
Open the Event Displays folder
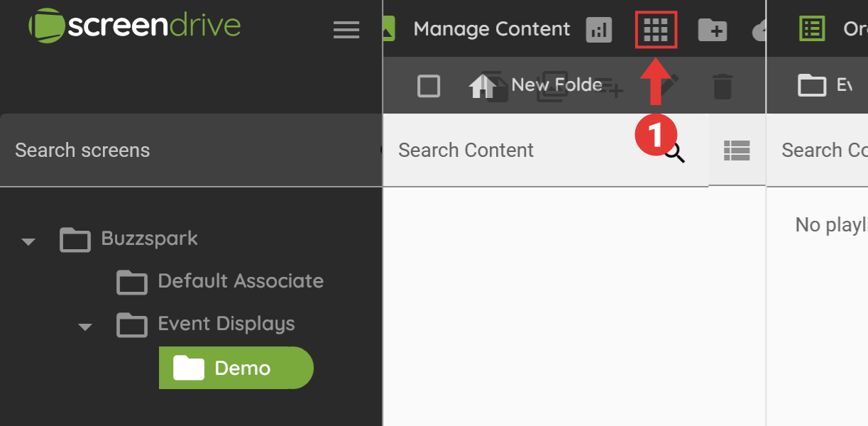(x=226, y=324)
